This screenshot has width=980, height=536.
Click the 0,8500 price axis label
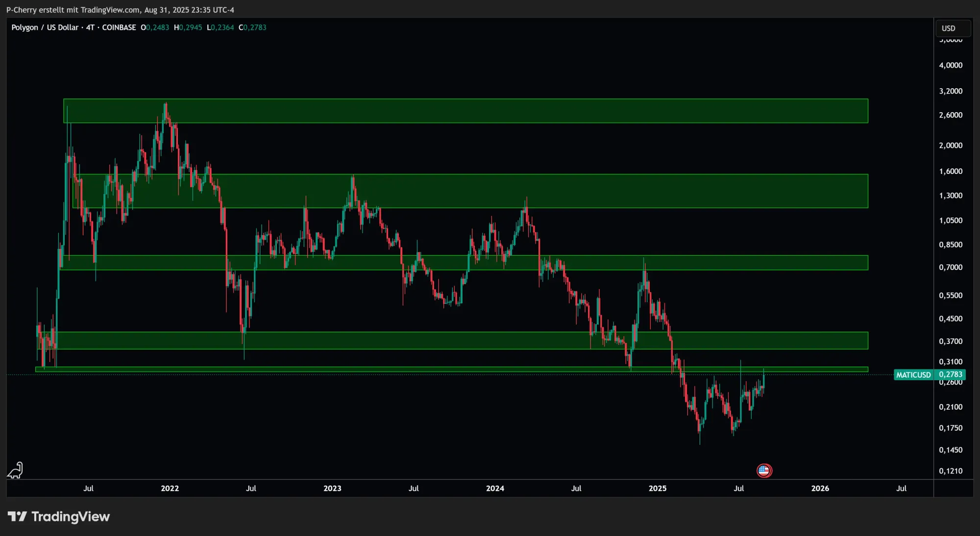[x=951, y=244]
